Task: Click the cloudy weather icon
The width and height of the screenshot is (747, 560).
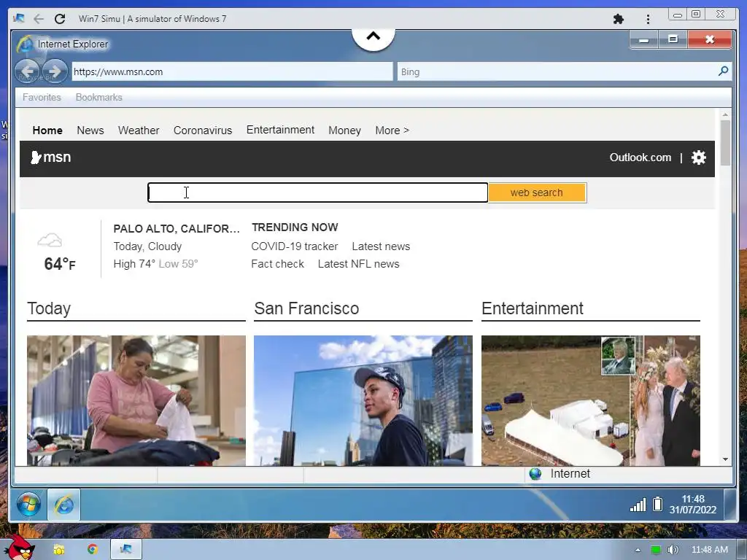Action: [50, 240]
